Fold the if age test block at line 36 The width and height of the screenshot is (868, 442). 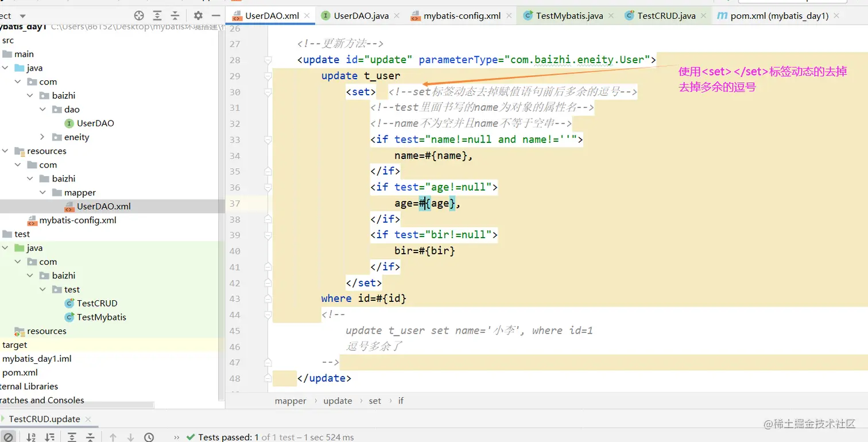point(268,187)
